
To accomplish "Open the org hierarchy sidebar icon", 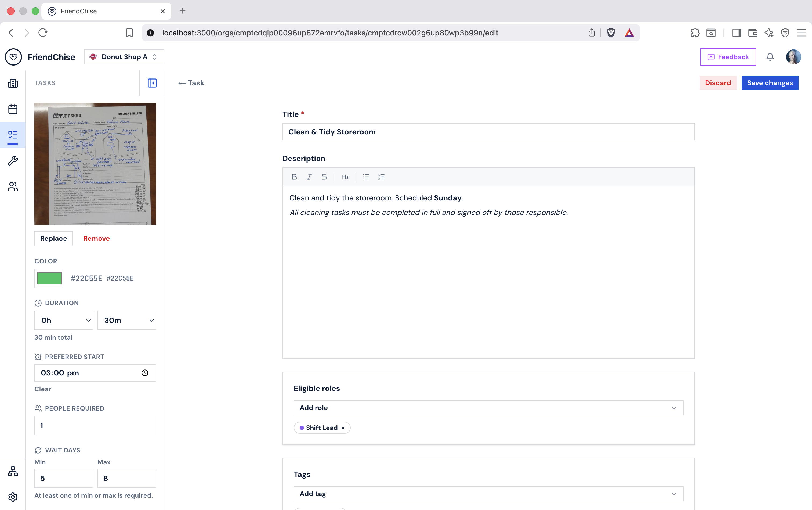I will tap(13, 471).
